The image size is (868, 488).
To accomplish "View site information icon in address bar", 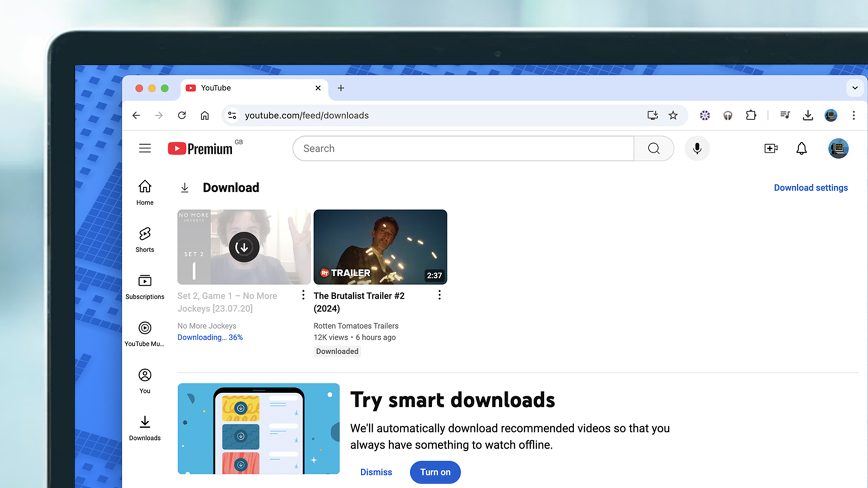I will pyautogui.click(x=232, y=115).
